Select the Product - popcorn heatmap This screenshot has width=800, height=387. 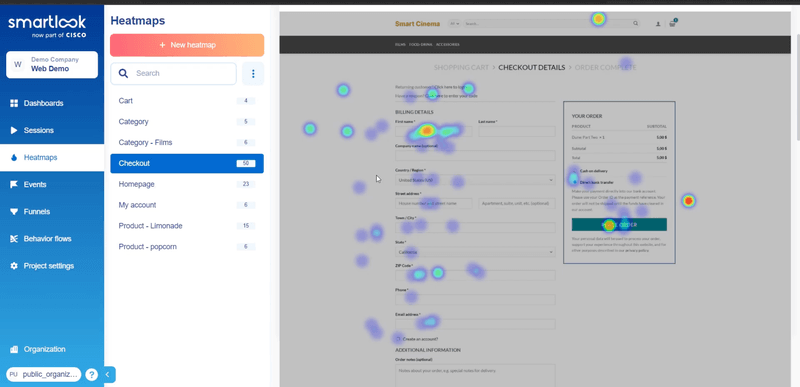coord(187,247)
